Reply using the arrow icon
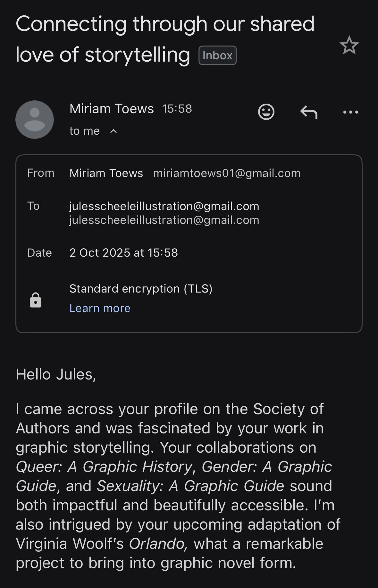This screenshot has height=588, width=378. coord(309,112)
